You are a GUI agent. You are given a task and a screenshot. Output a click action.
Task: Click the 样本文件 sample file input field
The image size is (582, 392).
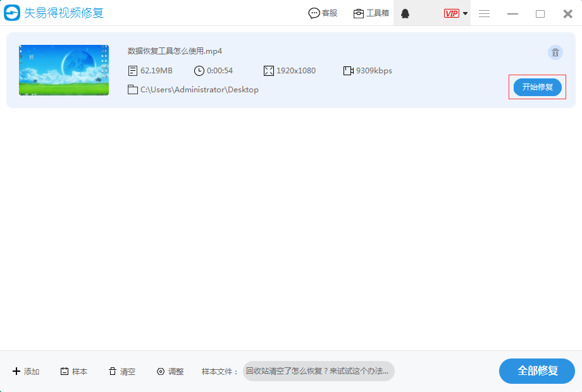(319, 371)
